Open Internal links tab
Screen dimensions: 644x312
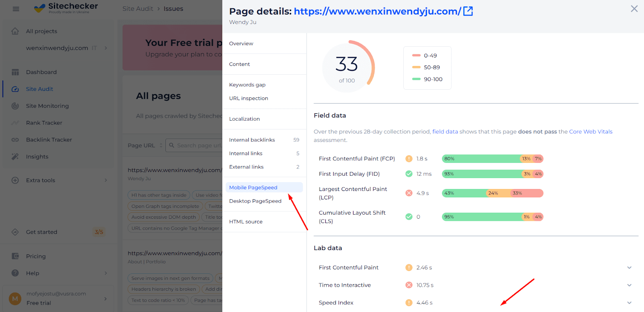tap(264, 153)
